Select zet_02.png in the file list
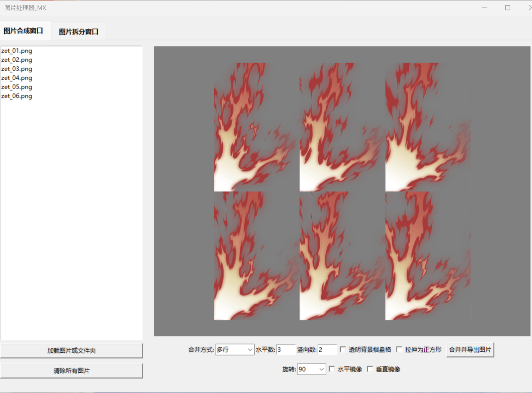This screenshot has height=393, width=532. click(x=17, y=60)
